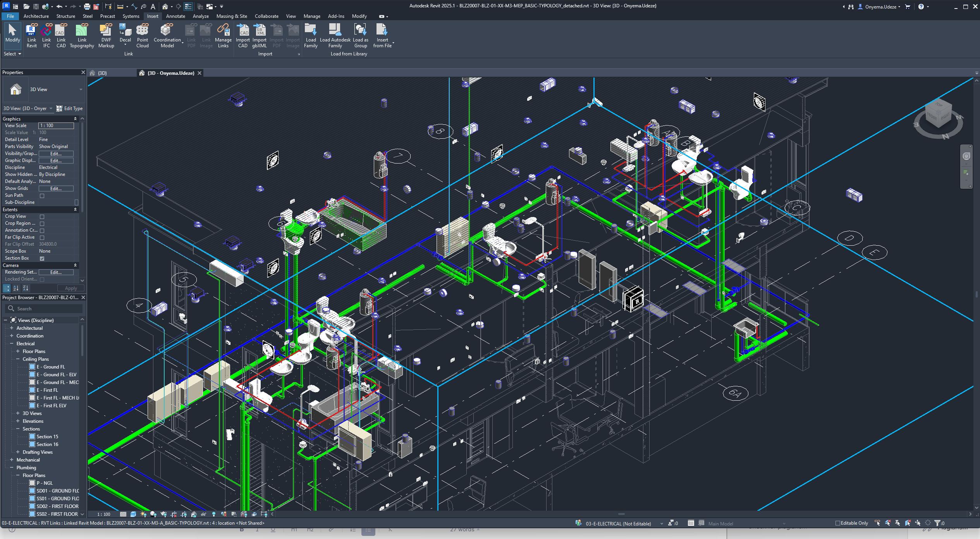
Task: Switch to the {3D} view tab
Action: point(102,73)
